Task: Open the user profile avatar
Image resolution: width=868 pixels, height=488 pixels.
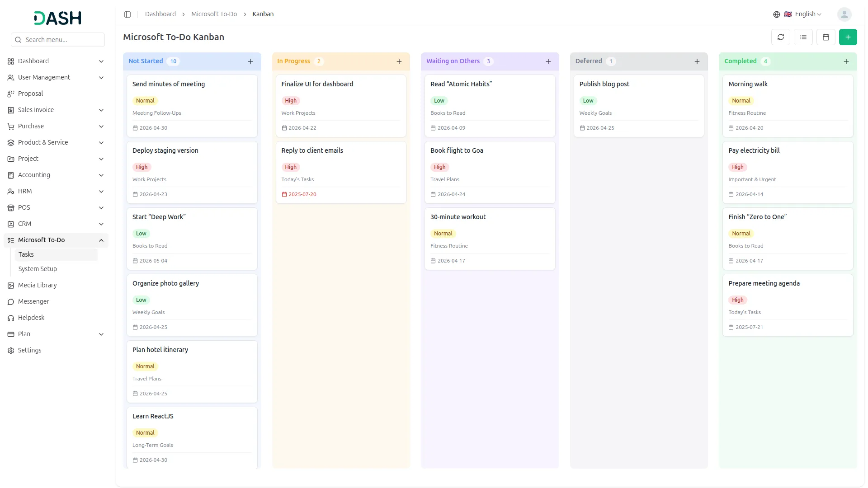Action: [844, 14]
